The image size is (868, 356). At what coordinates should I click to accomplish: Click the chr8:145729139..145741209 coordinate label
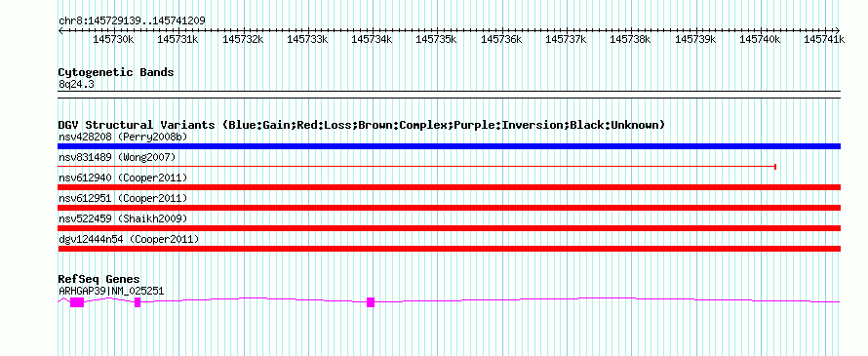tap(132, 20)
